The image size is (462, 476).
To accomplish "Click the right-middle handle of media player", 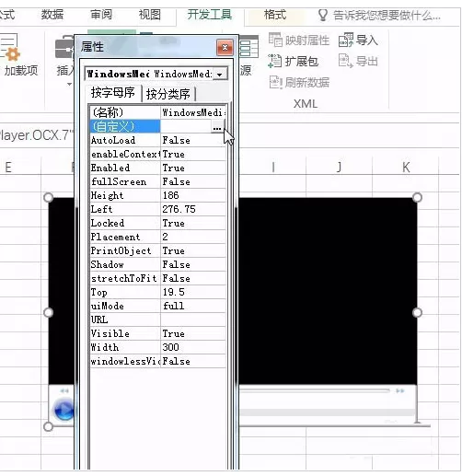I will click(417, 312).
